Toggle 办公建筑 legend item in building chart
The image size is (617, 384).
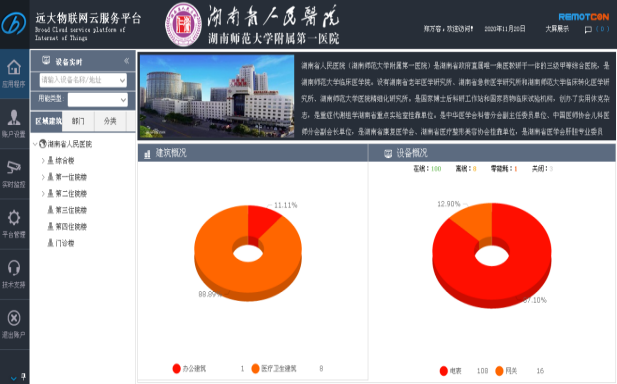189,369
